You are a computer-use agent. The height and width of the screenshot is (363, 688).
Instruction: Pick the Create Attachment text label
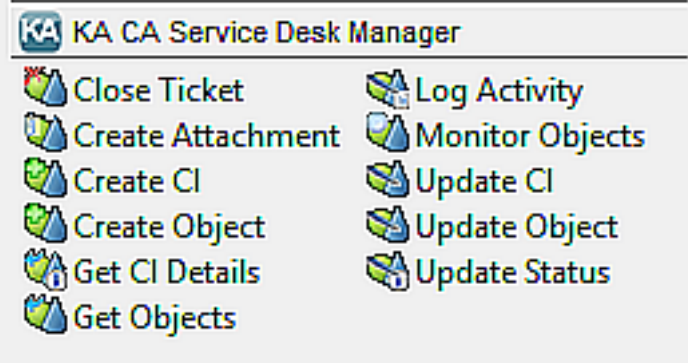pos(207,135)
